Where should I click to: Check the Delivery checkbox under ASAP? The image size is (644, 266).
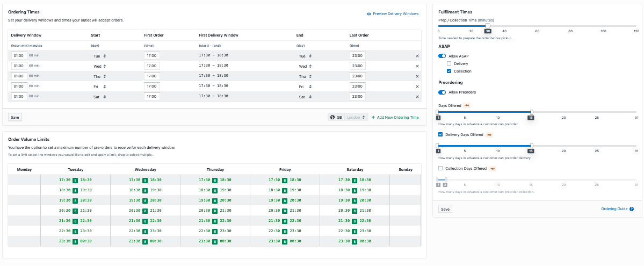tap(449, 63)
